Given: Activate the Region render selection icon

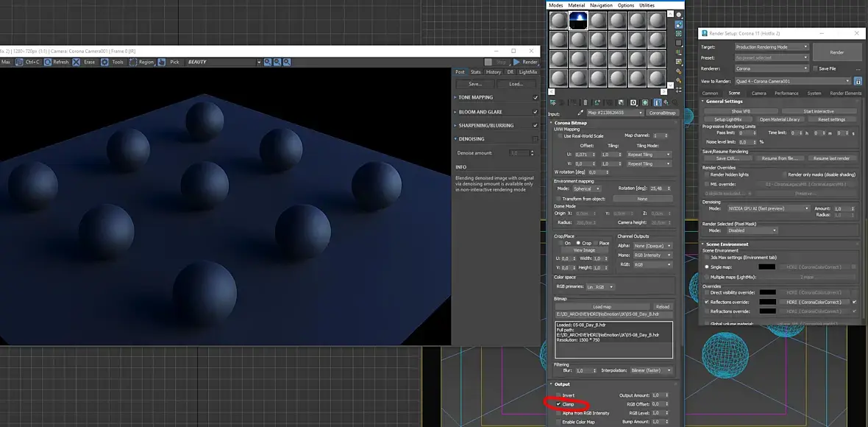Looking at the screenshot, I should 133,62.
